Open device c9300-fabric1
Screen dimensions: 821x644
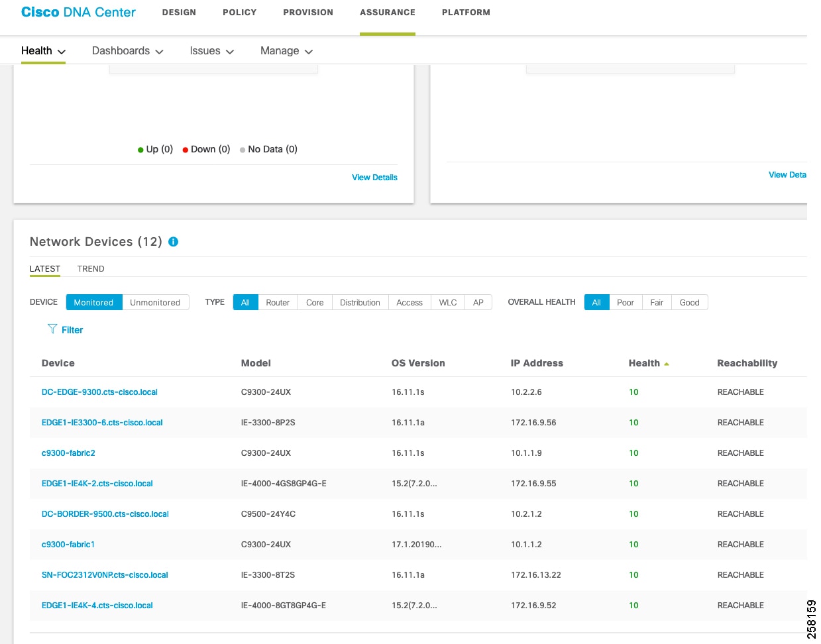(68, 545)
